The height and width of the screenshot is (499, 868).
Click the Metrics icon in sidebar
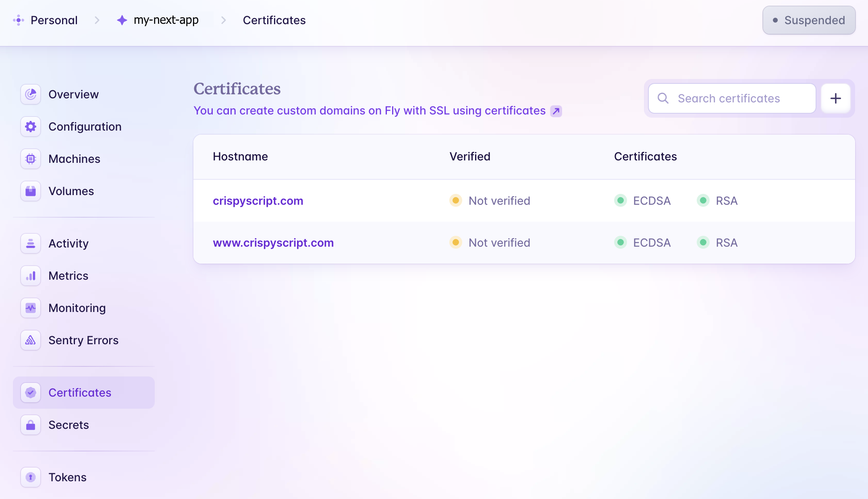[30, 275]
